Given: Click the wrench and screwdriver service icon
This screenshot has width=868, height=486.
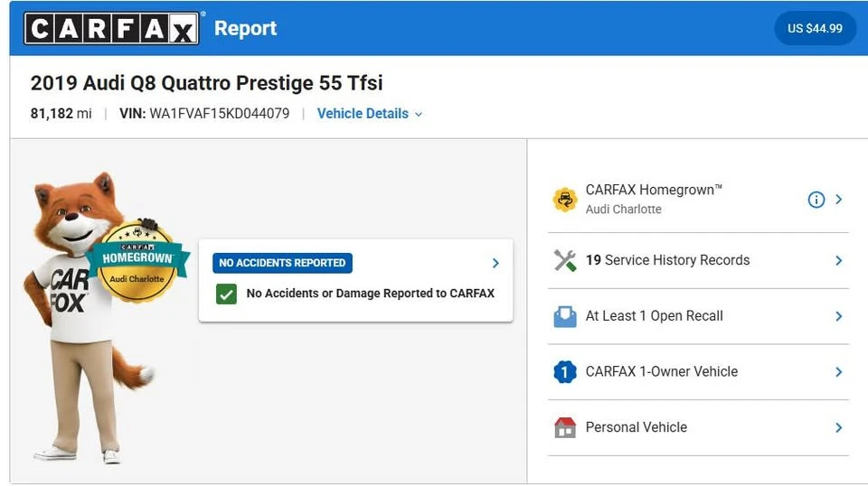Looking at the screenshot, I should (564, 260).
